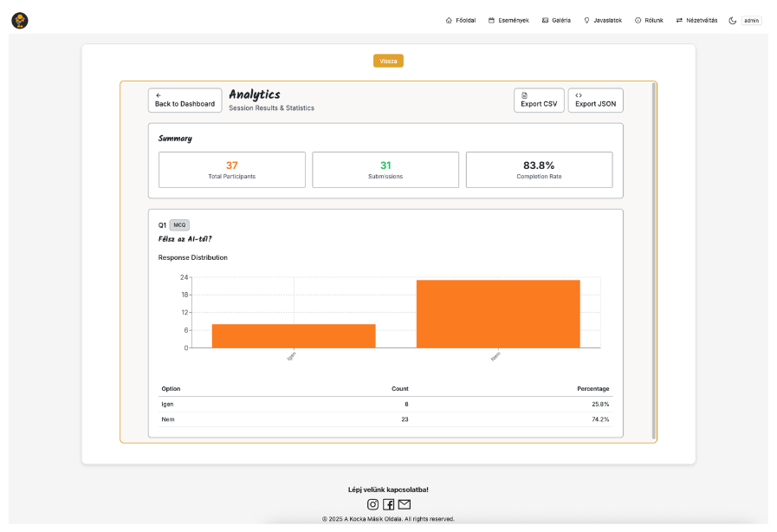Toggle dark mode with the moon icon

[732, 20]
